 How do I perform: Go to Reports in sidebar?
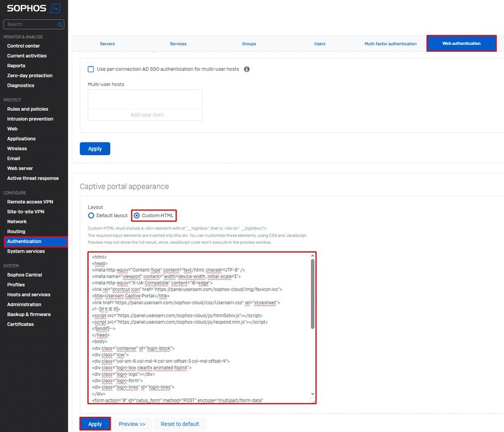(x=16, y=66)
